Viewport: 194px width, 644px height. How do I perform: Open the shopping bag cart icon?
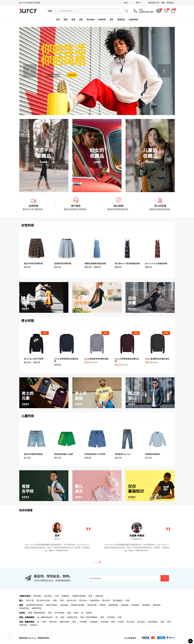click(173, 11)
